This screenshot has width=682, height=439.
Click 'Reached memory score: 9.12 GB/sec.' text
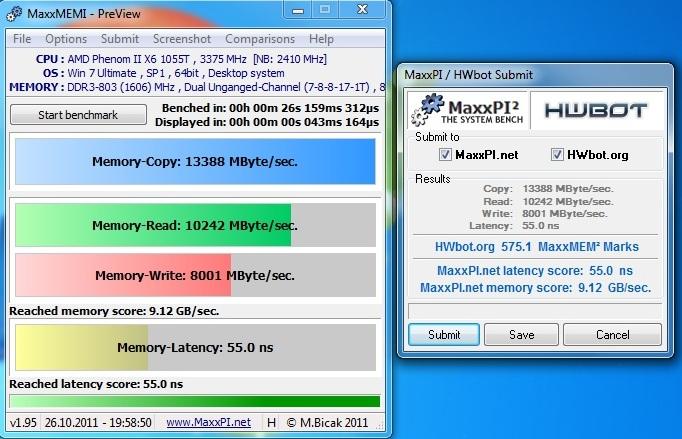click(114, 311)
